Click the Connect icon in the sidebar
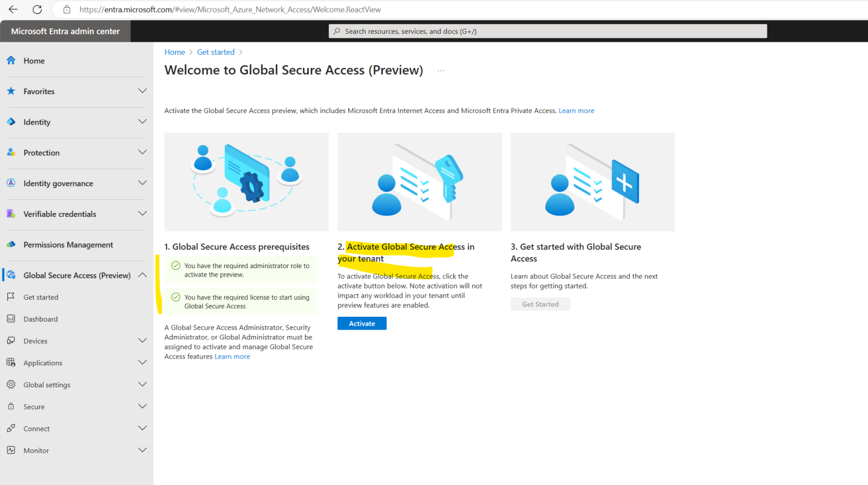 click(11, 428)
